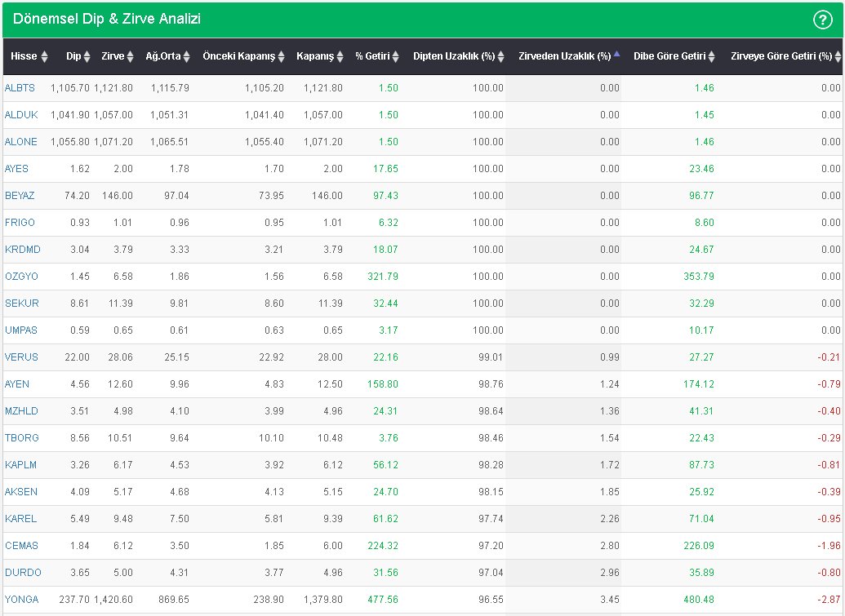This screenshot has height=616, width=845.
Task: Select YONGA's % Getiri value 477.56
Action: [x=383, y=600]
